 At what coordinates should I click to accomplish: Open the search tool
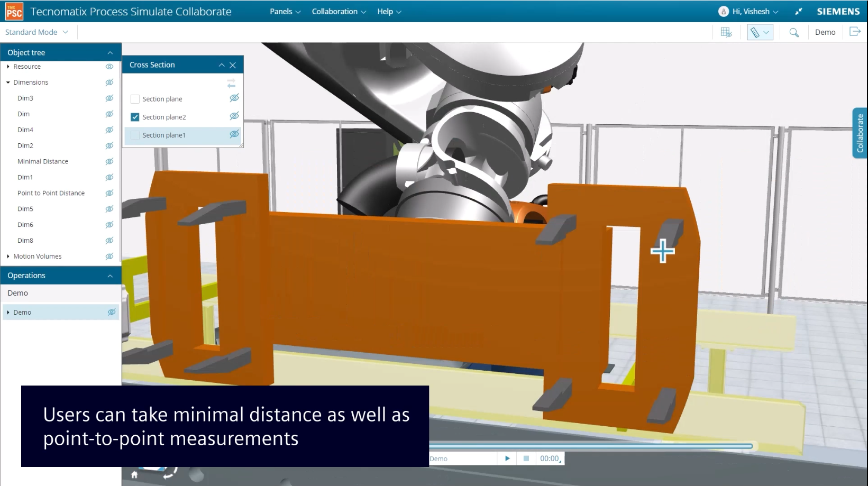[793, 32]
